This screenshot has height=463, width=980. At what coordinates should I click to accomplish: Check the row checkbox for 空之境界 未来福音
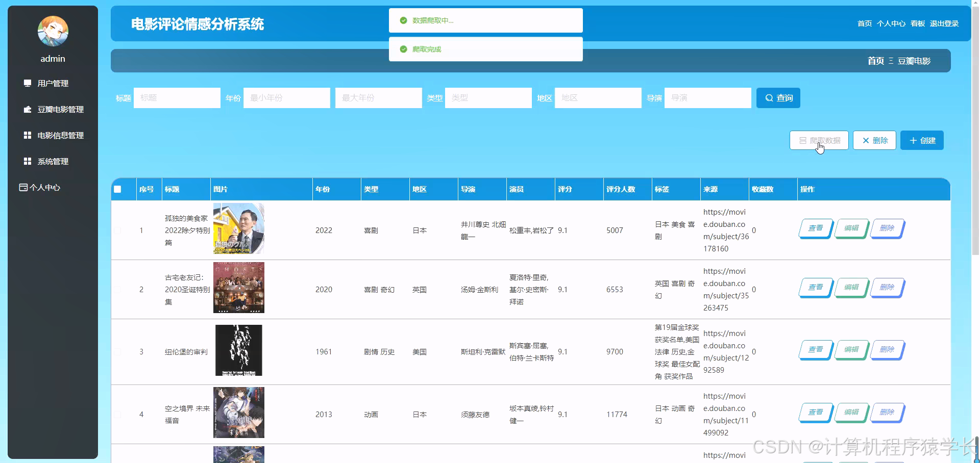coord(117,415)
